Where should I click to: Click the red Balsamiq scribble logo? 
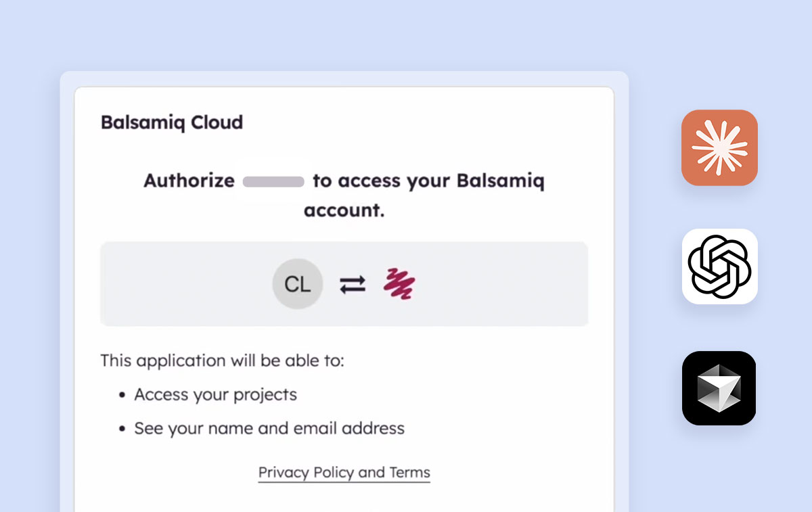click(x=399, y=284)
